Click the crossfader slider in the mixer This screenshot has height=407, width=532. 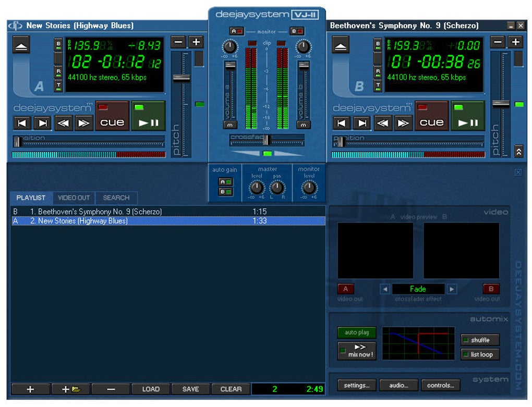coord(267,139)
